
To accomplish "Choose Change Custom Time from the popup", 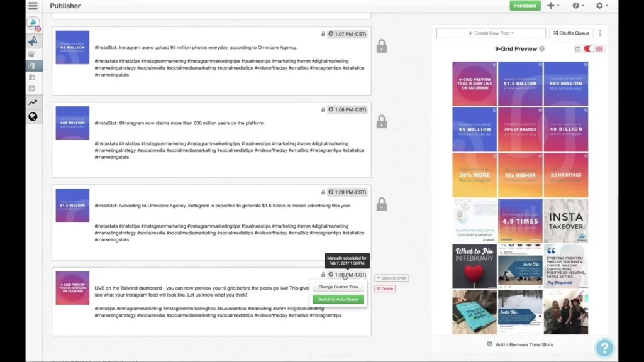I will (338, 287).
